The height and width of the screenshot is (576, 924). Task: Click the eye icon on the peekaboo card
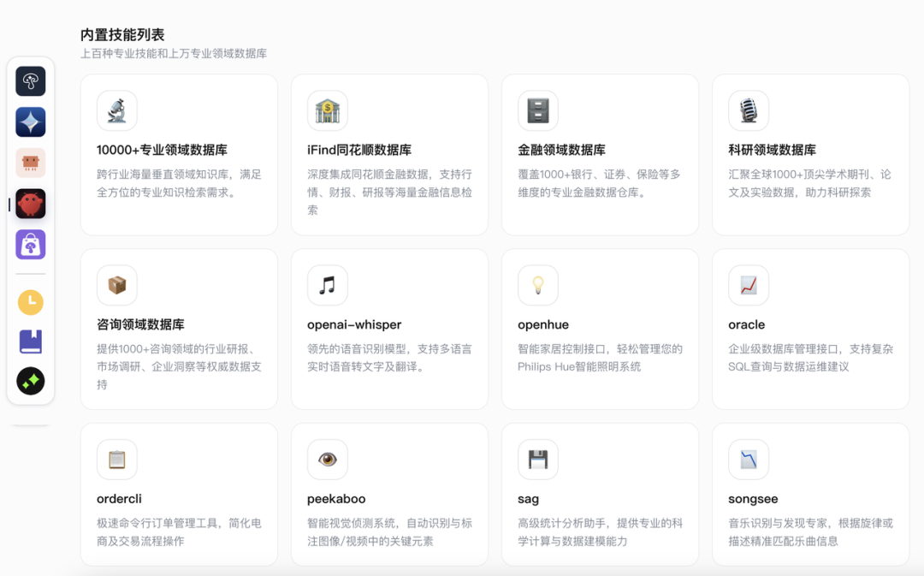(x=327, y=458)
